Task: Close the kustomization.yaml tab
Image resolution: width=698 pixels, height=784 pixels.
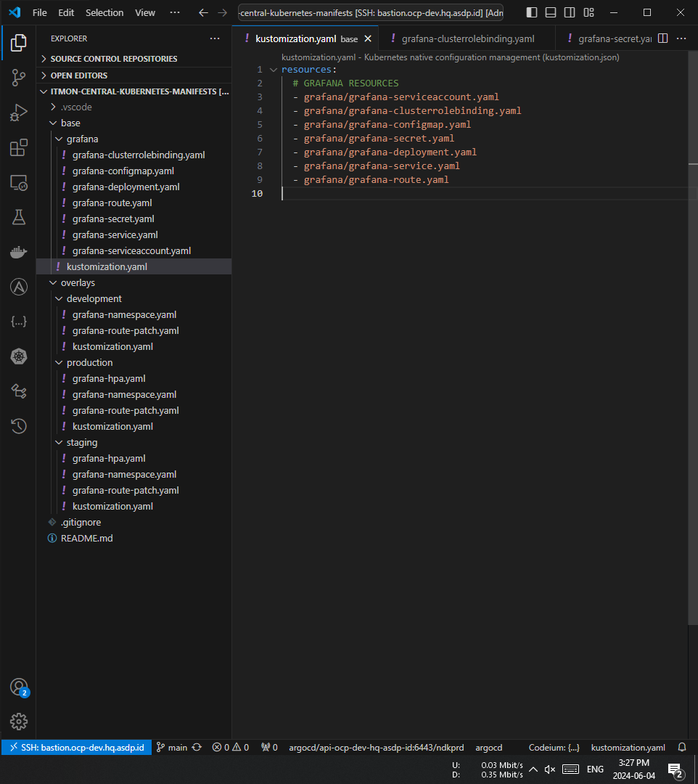Action: (x=368, y=38)
